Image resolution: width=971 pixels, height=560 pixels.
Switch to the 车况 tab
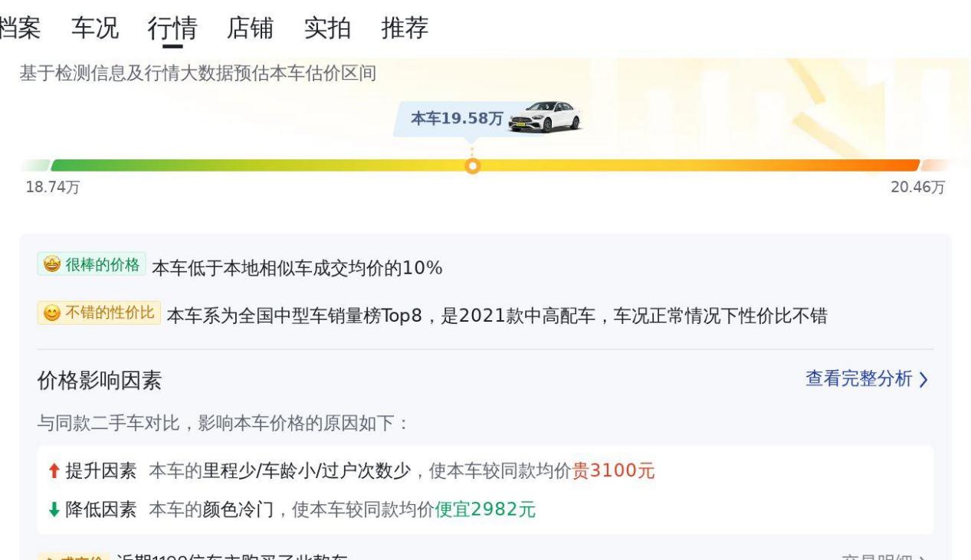(95, 28)
